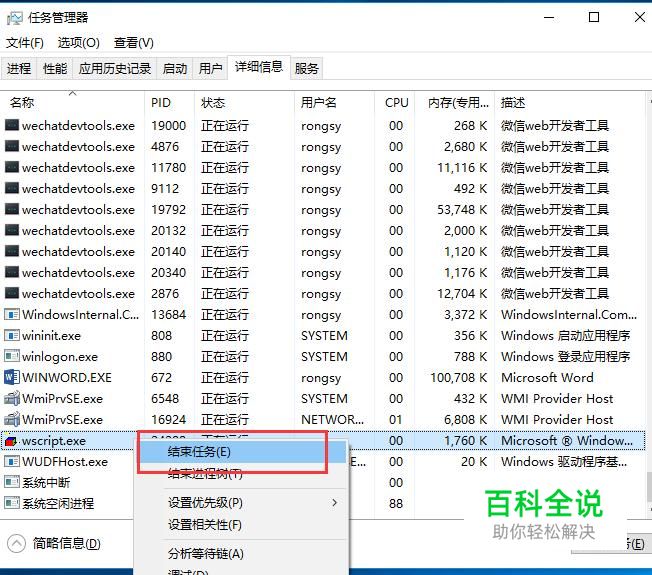Switch to the 进程 tab
Viewport: 652px width, 575px height.
[19, 68]
